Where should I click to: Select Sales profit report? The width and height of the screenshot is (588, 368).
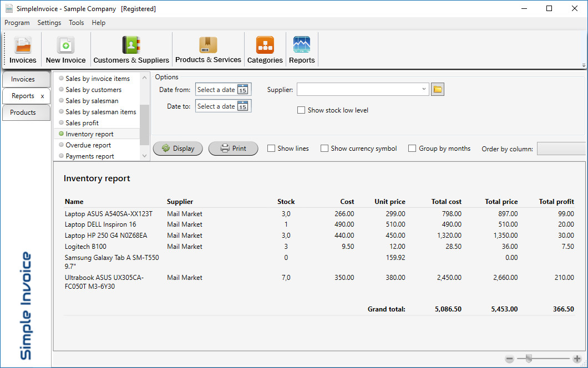click(x=82, y=123)
